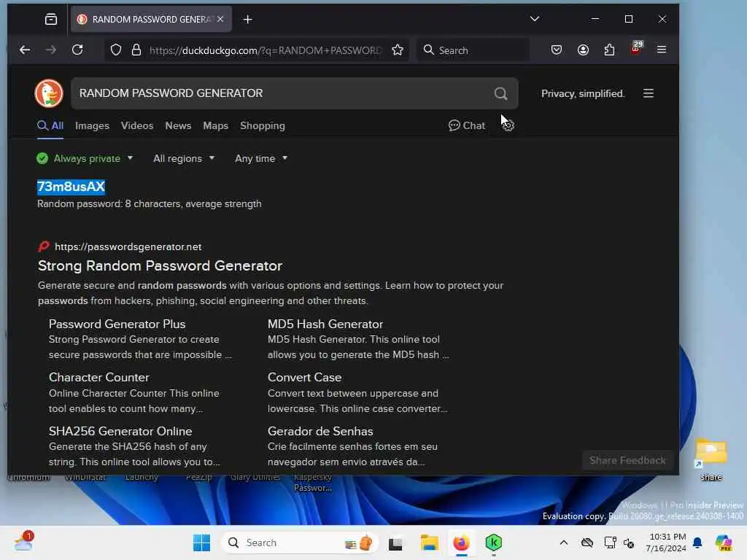View site security padlock info
747x560 pixels.
(x=136, y=50)
